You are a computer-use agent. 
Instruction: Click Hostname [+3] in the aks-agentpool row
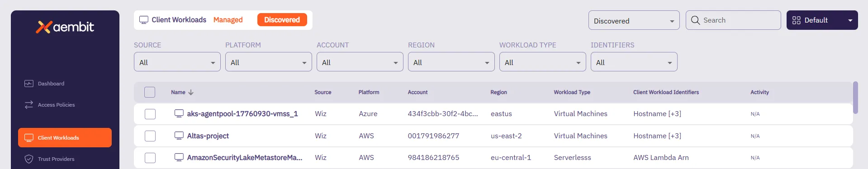657,114
